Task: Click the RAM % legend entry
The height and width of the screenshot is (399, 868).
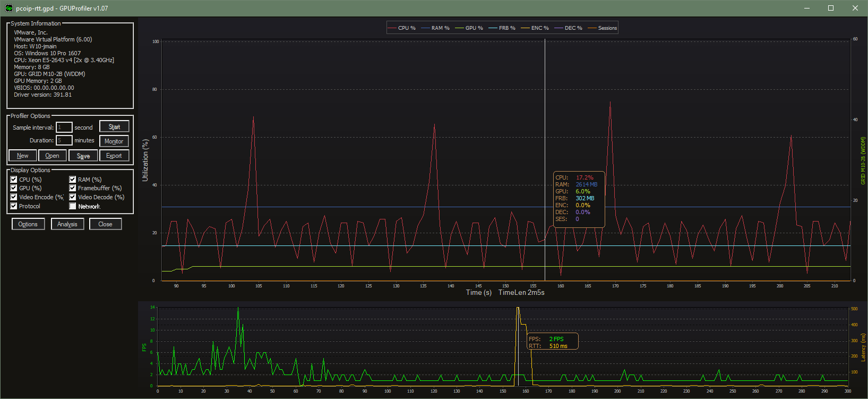Action: 435,28
